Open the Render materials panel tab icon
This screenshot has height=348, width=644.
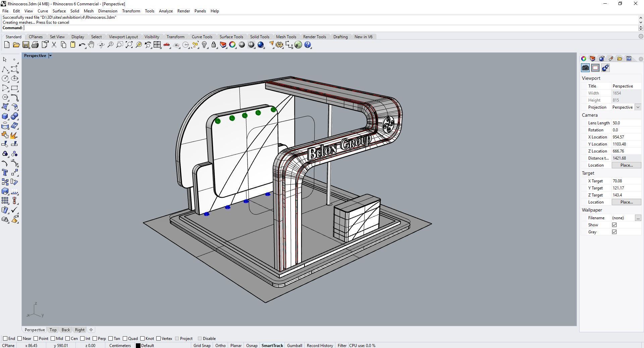tap(601, 59)
